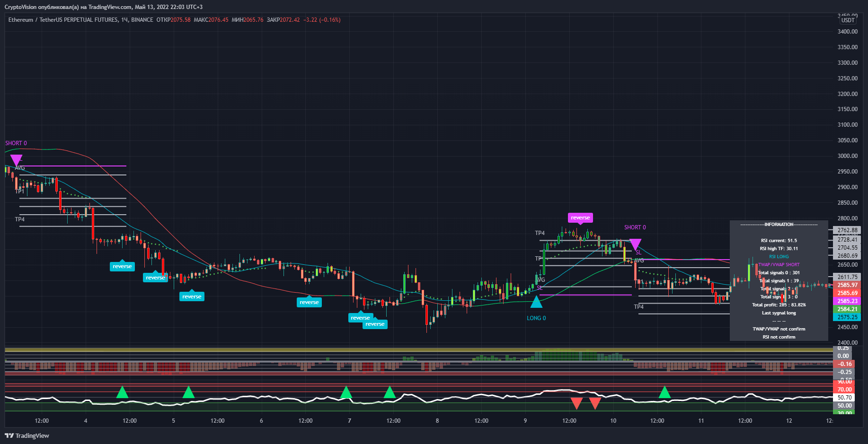Click the red -0.16 indicator value tag
Screen dimensions: 868x444
click(x=843, y=364)
